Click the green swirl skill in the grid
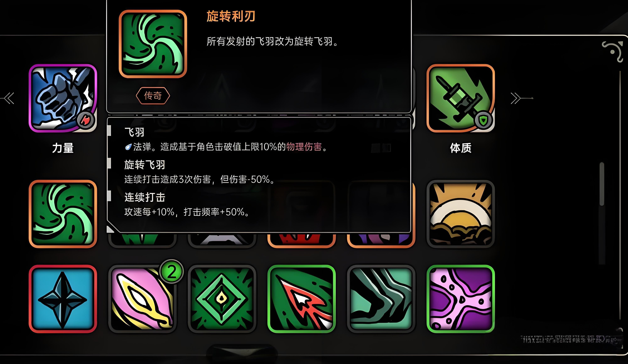Viewport: 628px width, 364px height. (x=63, y=214)
